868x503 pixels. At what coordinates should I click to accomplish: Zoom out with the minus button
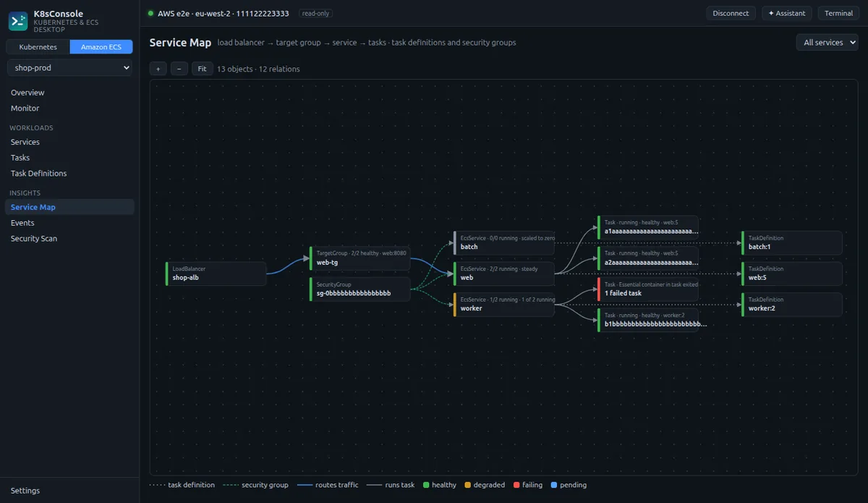179,69
